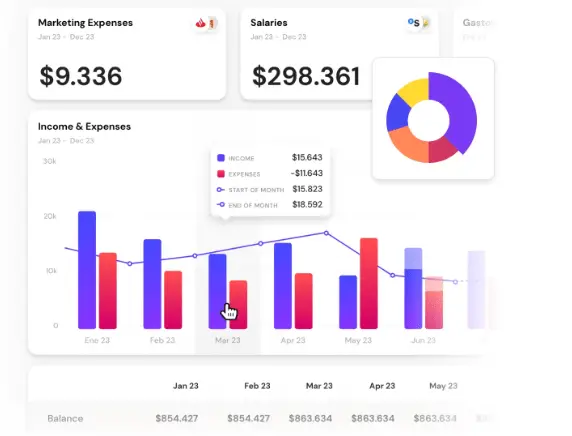Click the 'Mar 23' chart axis label
Viewport: 572px width, 436px height.
pos(228,340)
